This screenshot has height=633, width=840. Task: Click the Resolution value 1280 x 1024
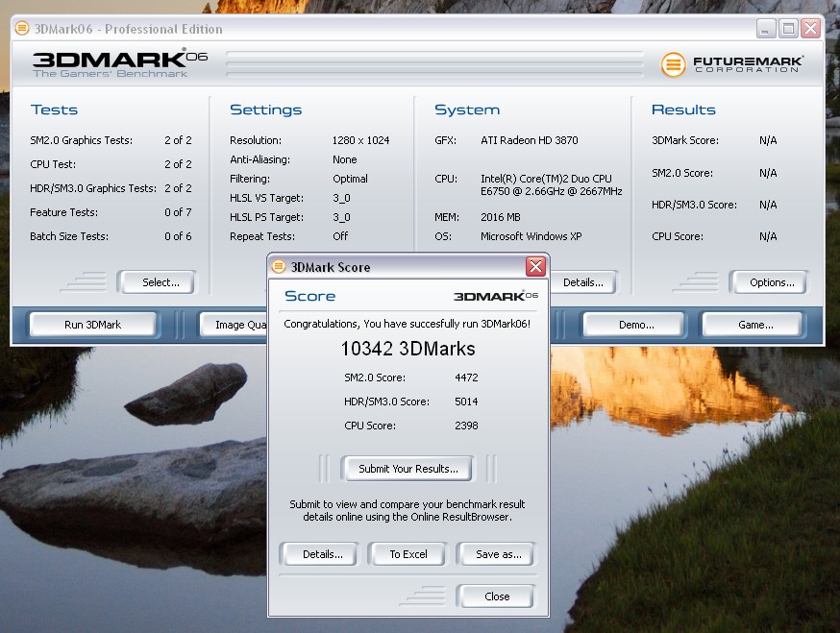[x=360, y=140]
